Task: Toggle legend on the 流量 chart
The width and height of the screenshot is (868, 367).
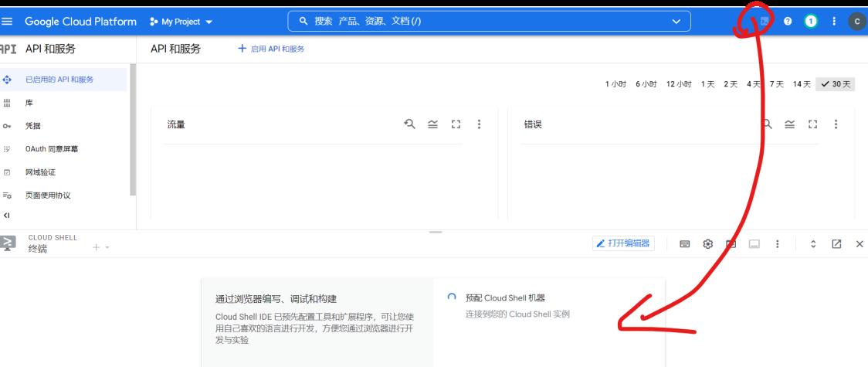Action: point(433,124)
